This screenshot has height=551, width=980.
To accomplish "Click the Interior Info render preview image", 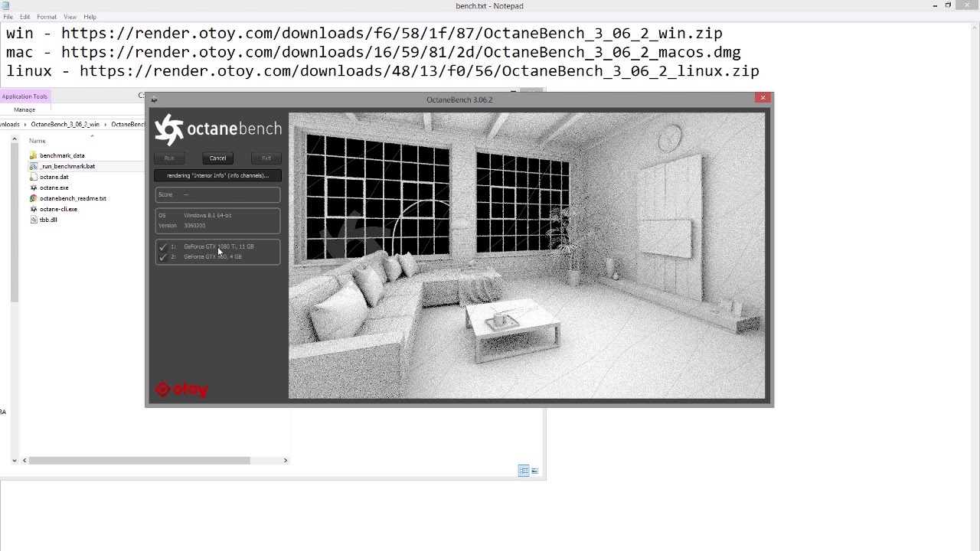I will pyautogui.click(x=527, y=256).
